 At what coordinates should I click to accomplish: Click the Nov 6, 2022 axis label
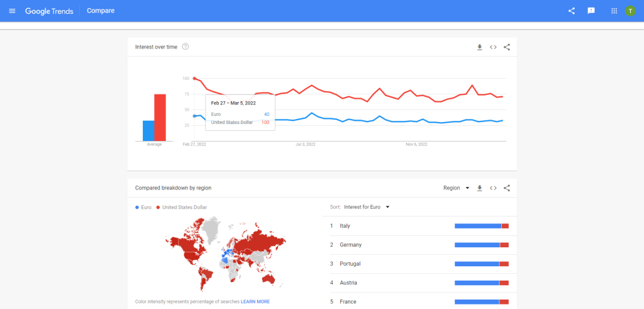point(416,145)
